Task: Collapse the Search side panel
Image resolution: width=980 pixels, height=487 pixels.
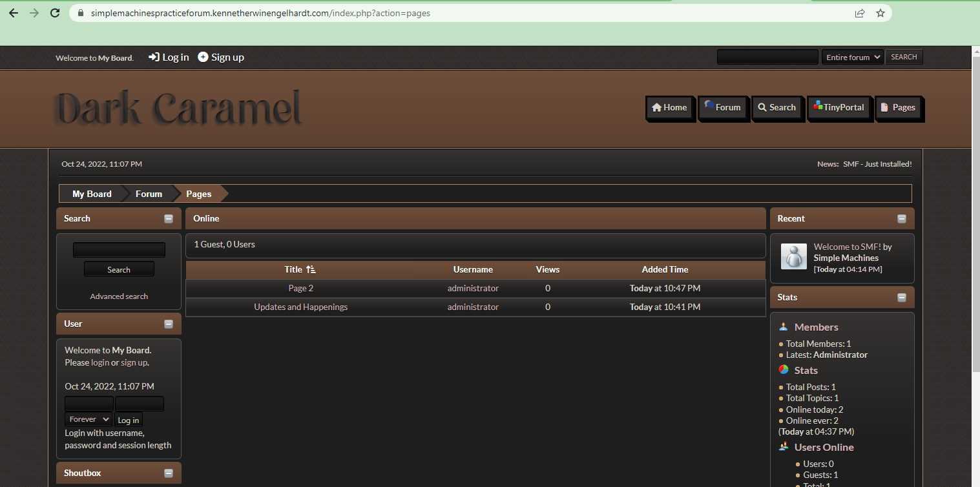Action: pyautogui.click(x=169, y=219)
